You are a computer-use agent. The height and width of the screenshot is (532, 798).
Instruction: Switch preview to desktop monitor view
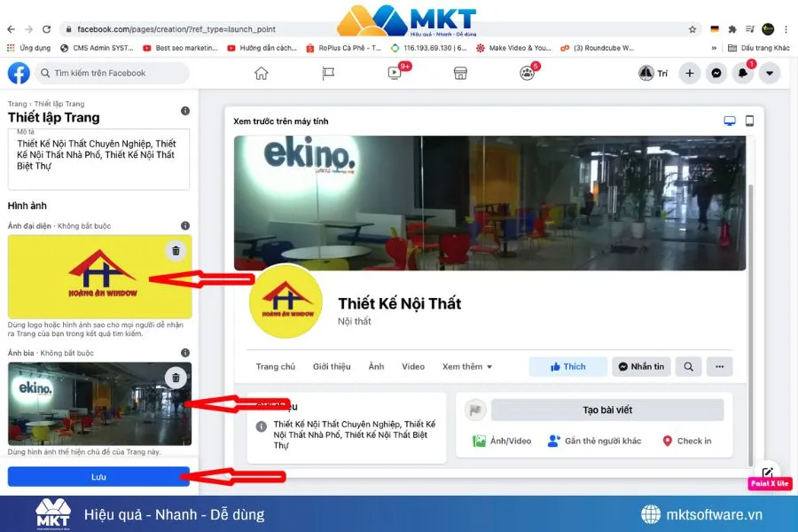(730, 121)
